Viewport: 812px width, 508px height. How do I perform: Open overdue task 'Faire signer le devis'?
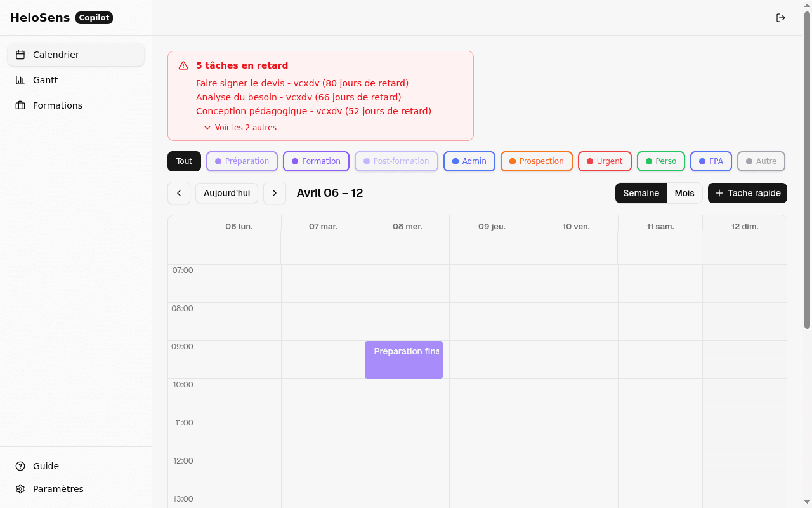(x=302, y=83)
